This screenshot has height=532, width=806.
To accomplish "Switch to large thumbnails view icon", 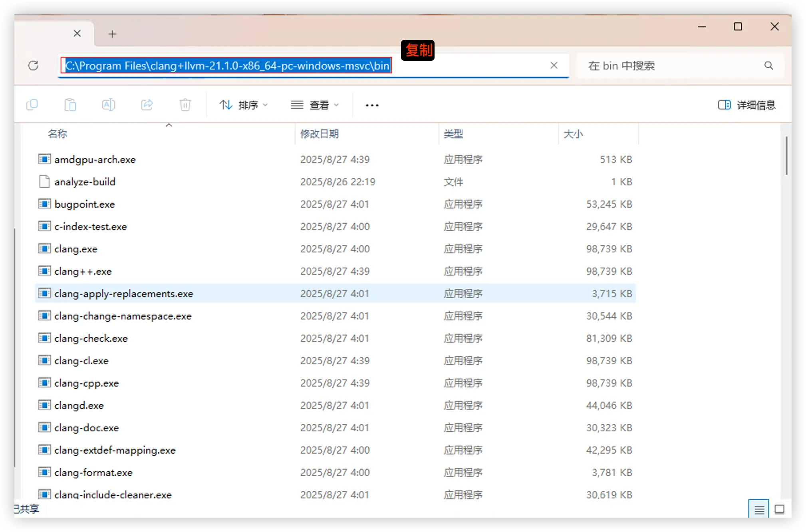I will [x=779, y=510].
